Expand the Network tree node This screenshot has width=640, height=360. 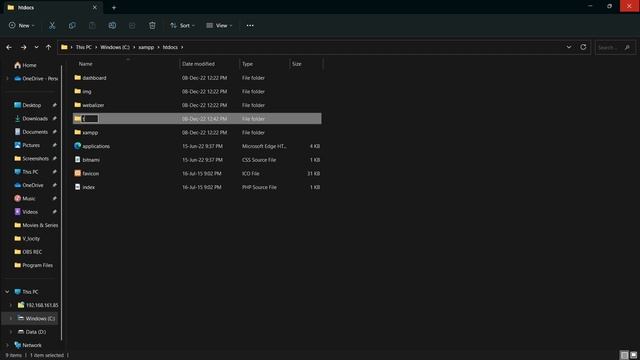pos(7,345)
